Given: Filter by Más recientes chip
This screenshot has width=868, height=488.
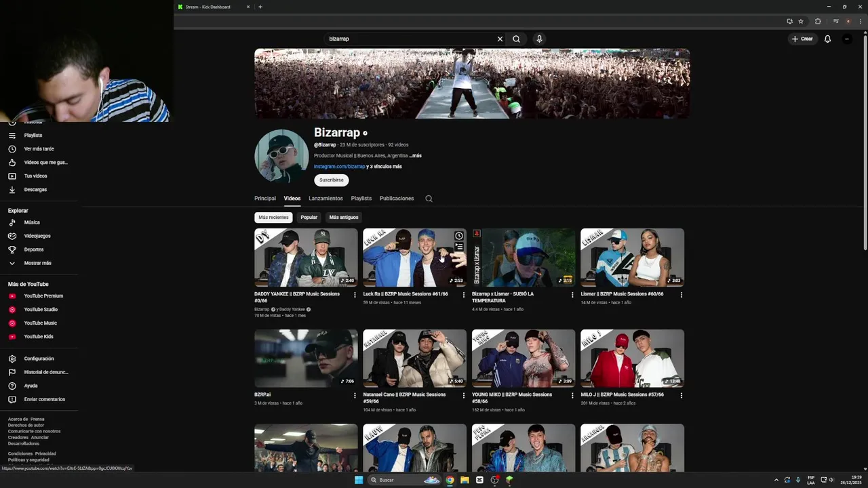Looking at the screenshot, I should 273,218.
